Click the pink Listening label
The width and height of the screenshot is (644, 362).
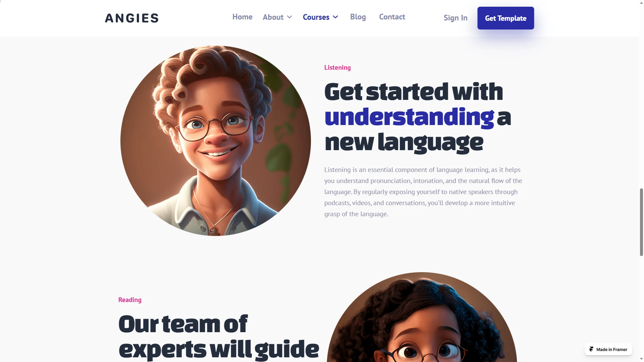coord(337,68)
